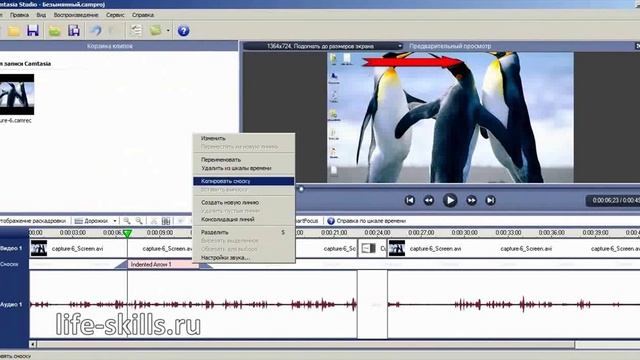640x360 pixels.
Task: Click the green playhead marker on timeline
Action: click(127, 233)
